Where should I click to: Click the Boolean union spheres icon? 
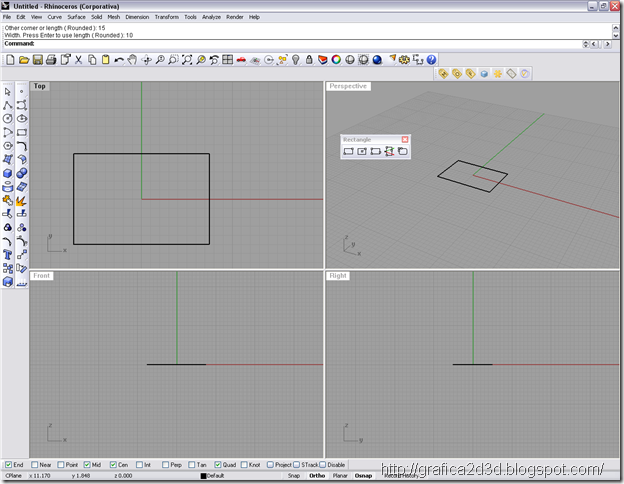22,173
